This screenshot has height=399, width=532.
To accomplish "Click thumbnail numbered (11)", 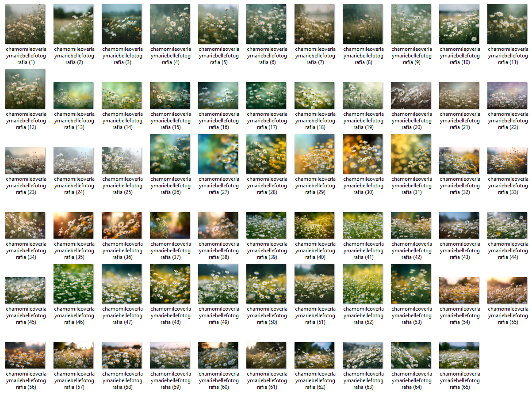I will [x=507, y=24].
